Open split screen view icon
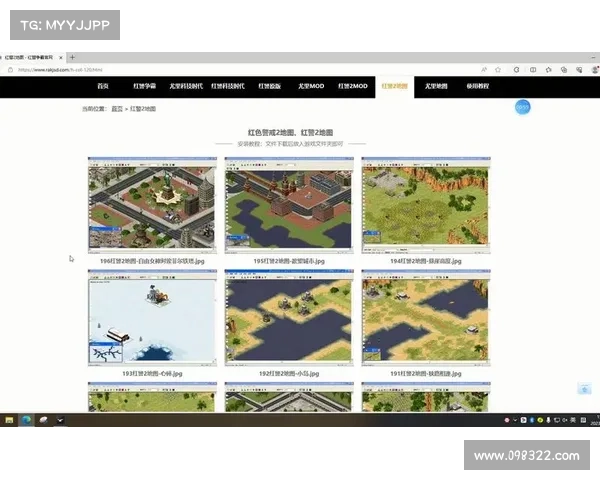Screen dimensions: 600x480 (533, 70)
